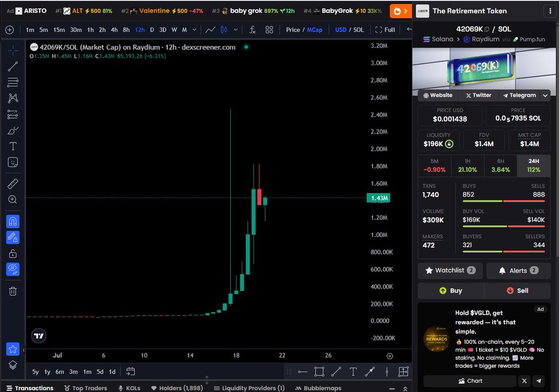Open the chart layout grid selector
The height and width of the screenshot is (392, 559).
tap(269, 30)
